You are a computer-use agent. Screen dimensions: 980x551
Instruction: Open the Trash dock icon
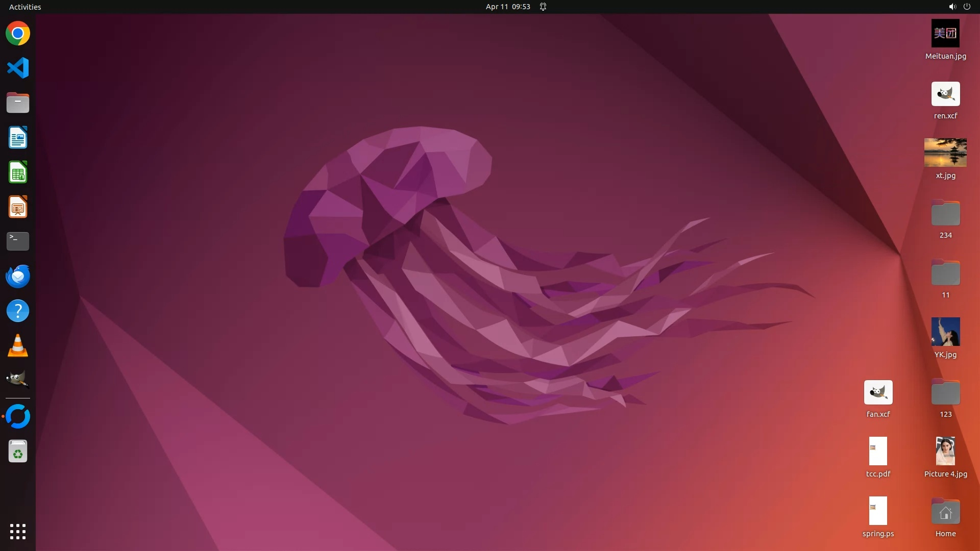[18, 452]
